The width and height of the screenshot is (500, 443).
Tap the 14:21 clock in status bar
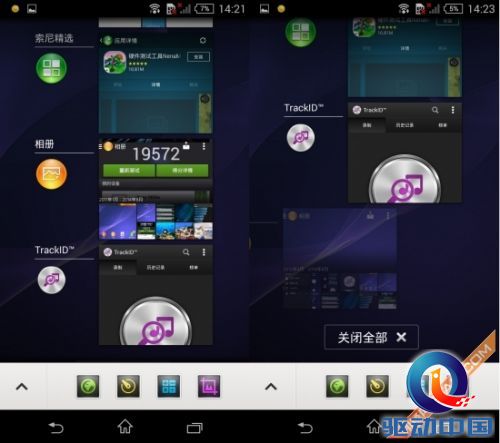[232, 9]
